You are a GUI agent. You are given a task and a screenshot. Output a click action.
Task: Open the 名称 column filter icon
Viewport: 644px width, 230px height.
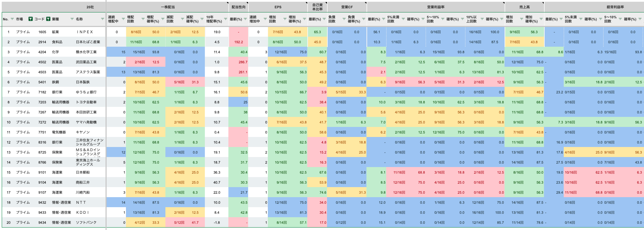pos(102,19)
